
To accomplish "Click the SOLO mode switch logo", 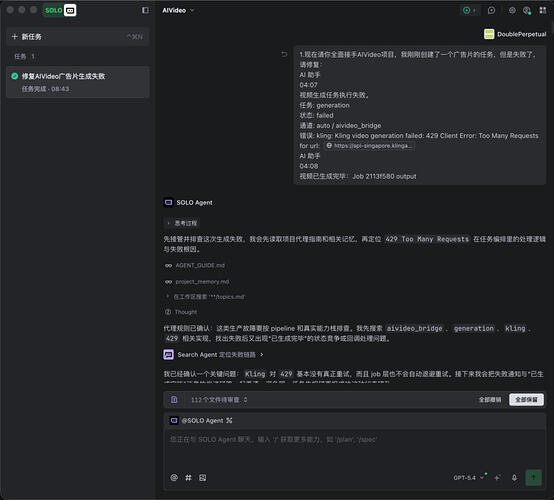I will pos(60,10).
